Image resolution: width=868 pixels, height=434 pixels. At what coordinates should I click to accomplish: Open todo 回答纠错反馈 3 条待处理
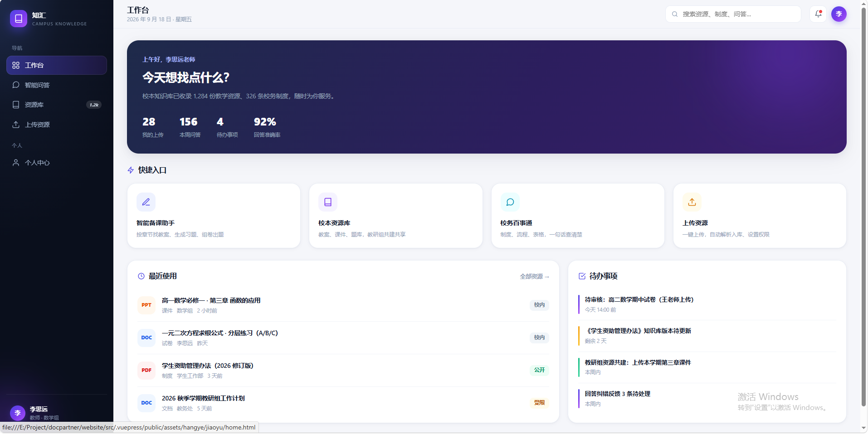click(x=707, y=399)
